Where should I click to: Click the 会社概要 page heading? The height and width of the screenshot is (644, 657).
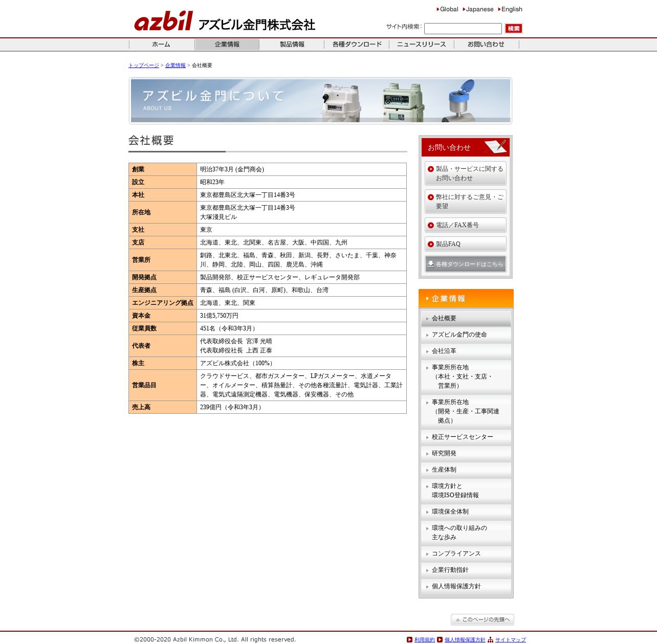coord(151,141)
